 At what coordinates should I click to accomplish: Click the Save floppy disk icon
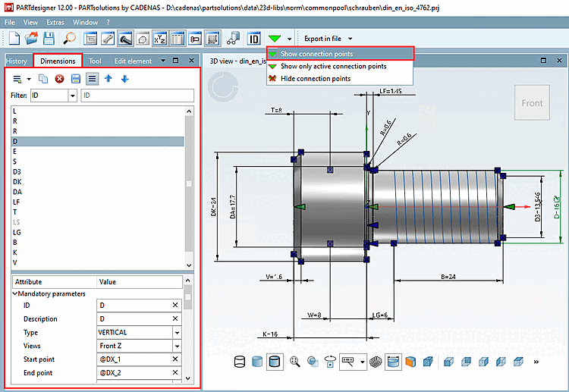[x=48, y=38]
